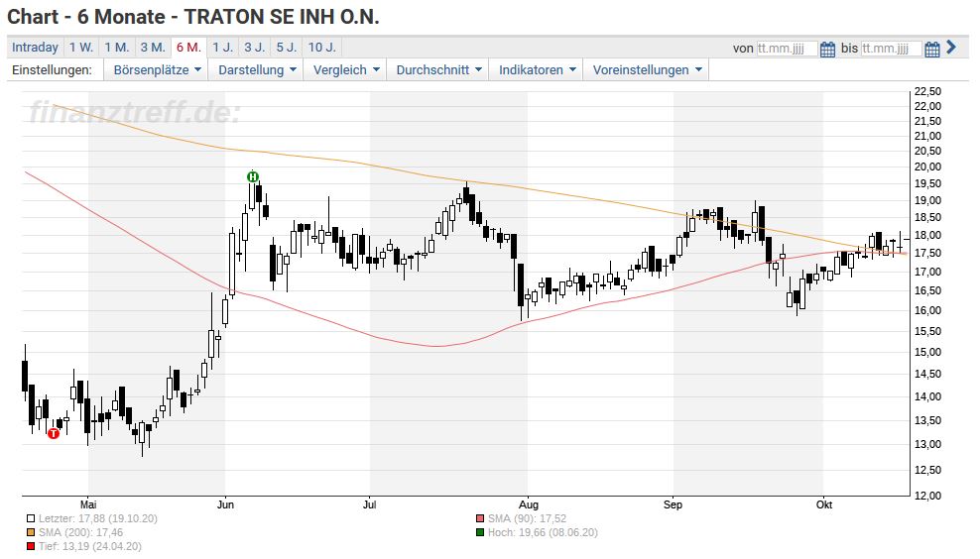Open the Indikatoren dropdown

pyautogui.click(x=537, y=70)
